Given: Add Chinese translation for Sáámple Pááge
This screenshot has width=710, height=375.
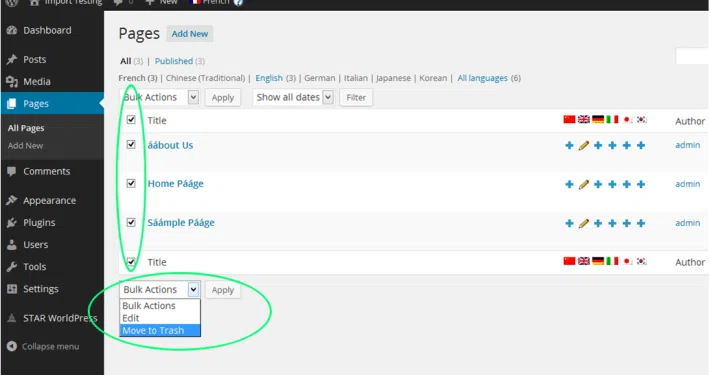Looking at the screenshot, I should click(569, 223).
